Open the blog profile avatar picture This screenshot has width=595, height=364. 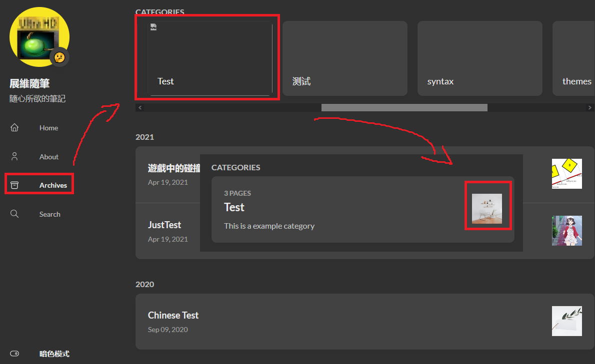click(39, 37)
